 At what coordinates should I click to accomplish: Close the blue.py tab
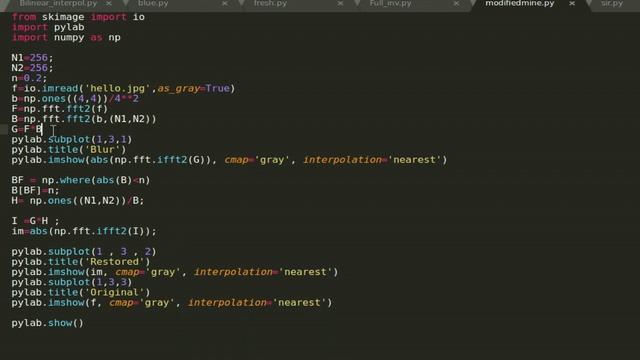[x=225, y=3]
